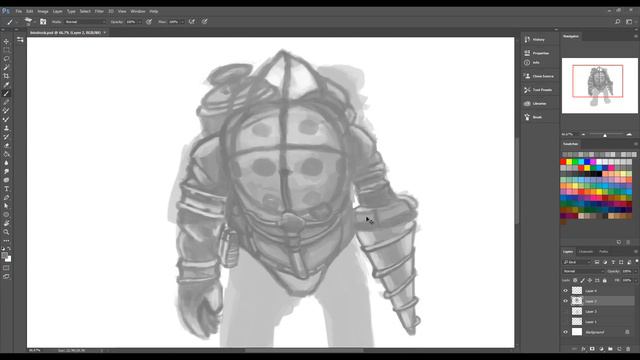Open the layer blend mode dropdown
This screenshot has width=640, height=360.
(583, 271)
